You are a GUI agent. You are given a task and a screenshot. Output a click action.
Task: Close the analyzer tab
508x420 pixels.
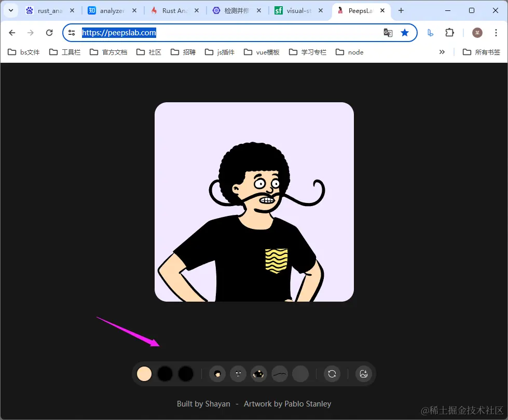[x=134, y=11]
